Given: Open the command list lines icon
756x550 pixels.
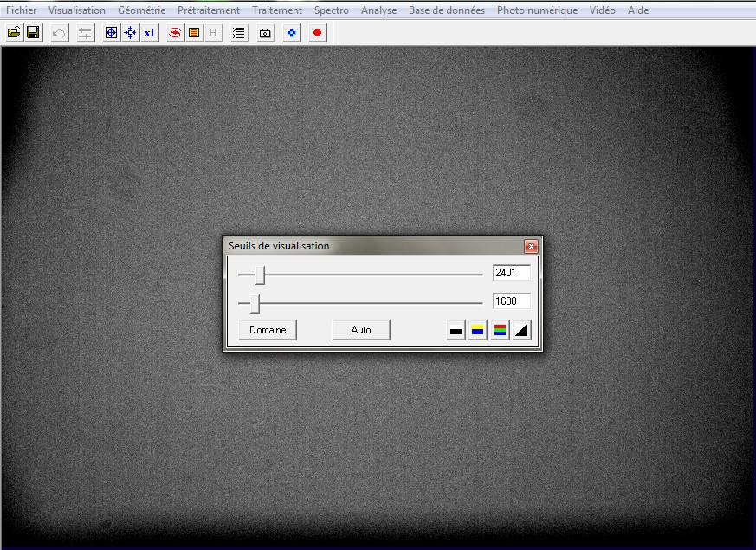Looking at the screenshot, I should [x=239, y=33].
